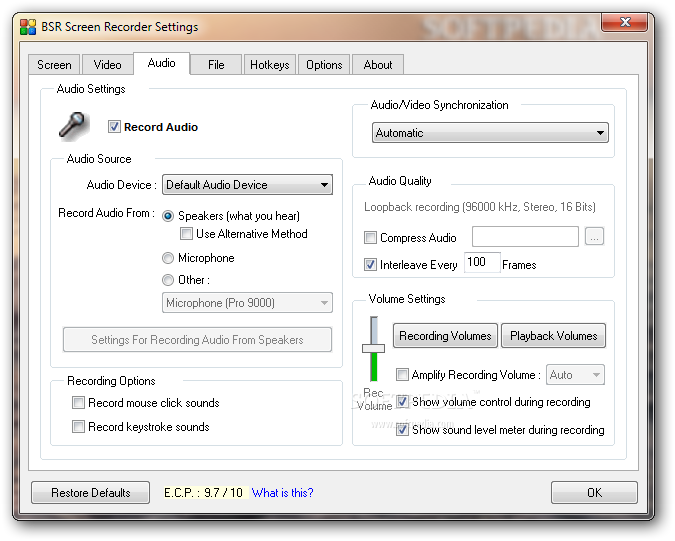Click the Playback Volumes button
The image size is (675, 541).
point(554,336)
